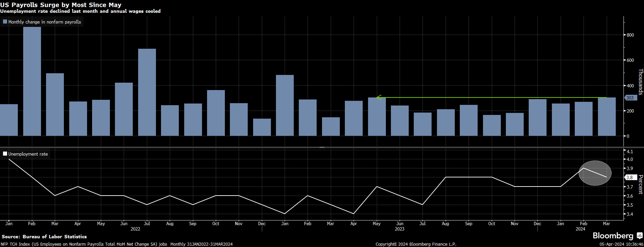Click the '3.6' tick on the percent axis
Image resolution: width=644 pixels, height=247 pixels.
coord(630,196)
